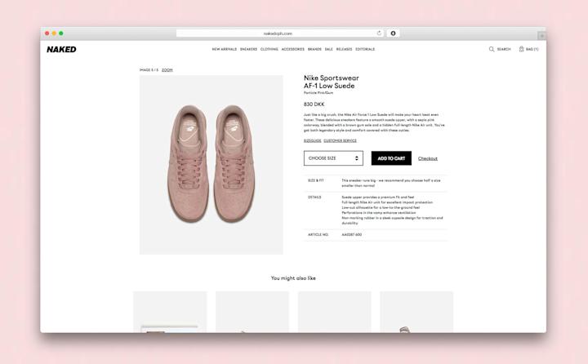Image resolution: width=588 pixels, height=364 pixels.
Task: Click the search magnifier icon
Action: [x=492, y=49]
